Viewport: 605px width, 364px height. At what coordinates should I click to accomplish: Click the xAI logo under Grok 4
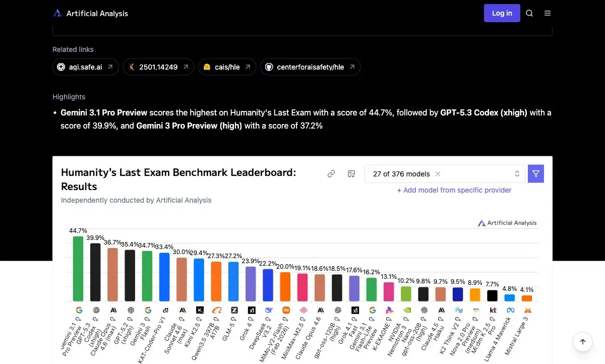tap(251, 310)
